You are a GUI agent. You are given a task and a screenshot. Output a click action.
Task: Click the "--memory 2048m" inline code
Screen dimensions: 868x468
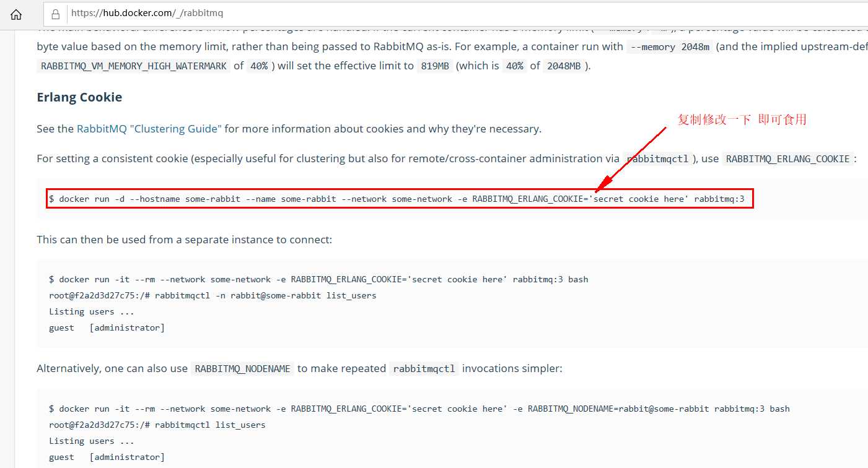(x=669, y=47)
